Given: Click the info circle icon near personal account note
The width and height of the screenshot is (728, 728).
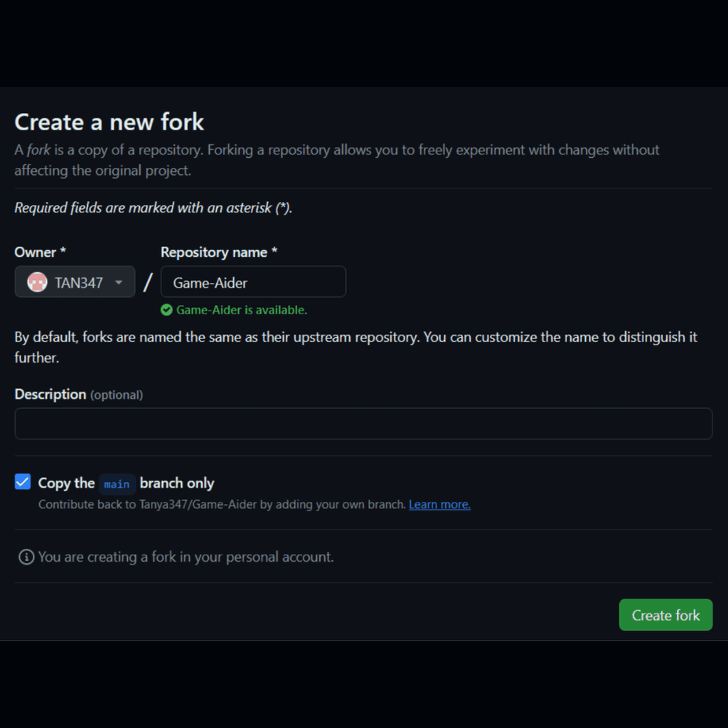Looking at the screenshot, I should coord(26,557).
